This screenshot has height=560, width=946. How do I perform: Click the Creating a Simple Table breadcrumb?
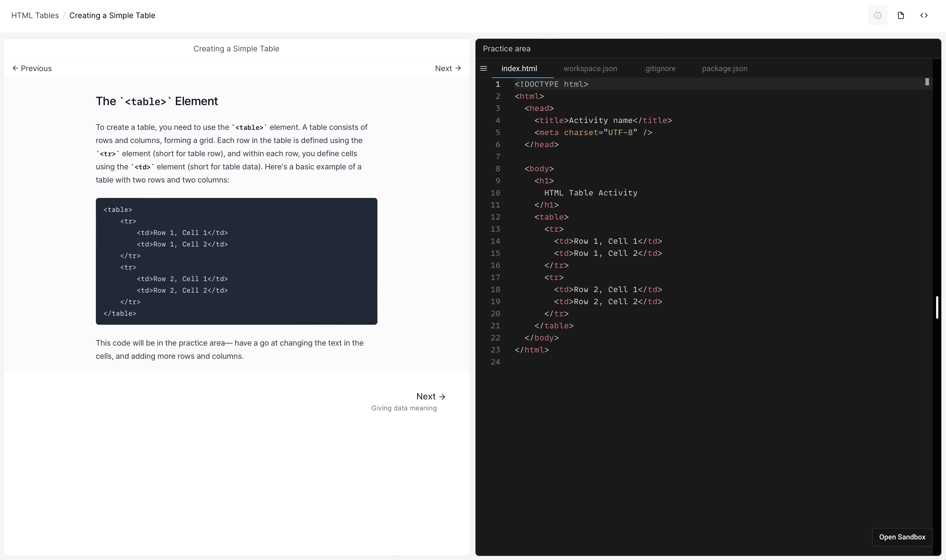coord(112,15)
